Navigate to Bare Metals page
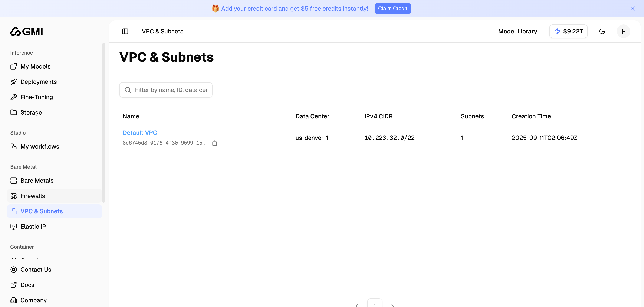 click(x=37, y=181)
